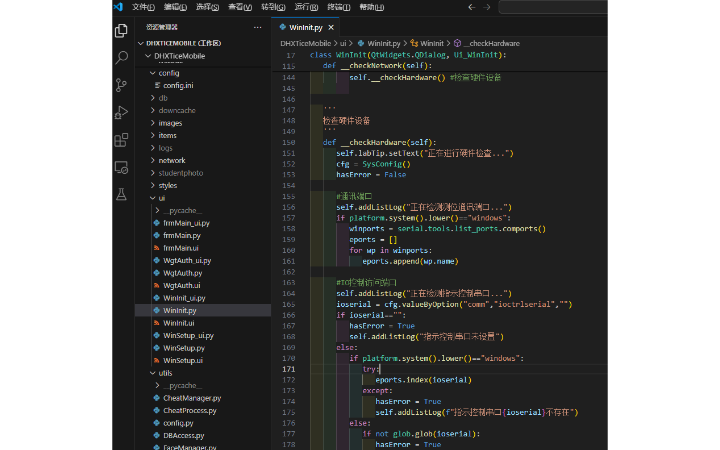This screenshot has width=720, height=450.
Task: Open the 转到(G) menu
Action: click(273, 7)
